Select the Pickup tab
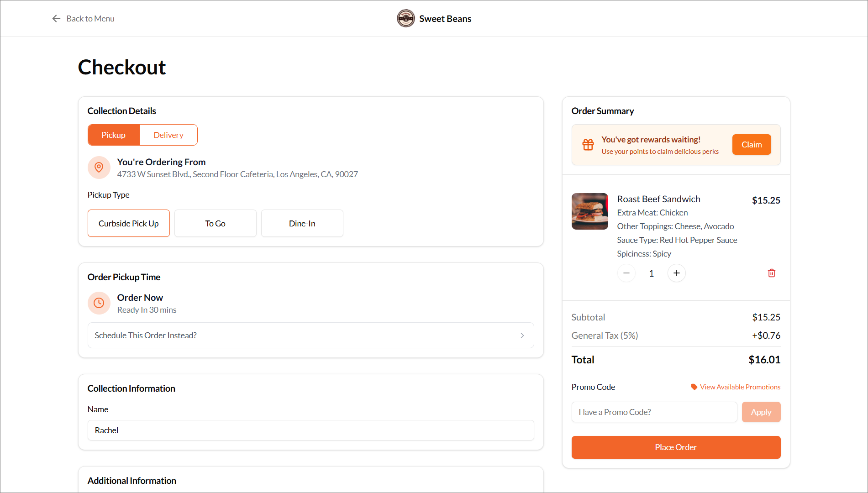Image resolution: width=868 pixels, height=493 pixels. [113, 135]
